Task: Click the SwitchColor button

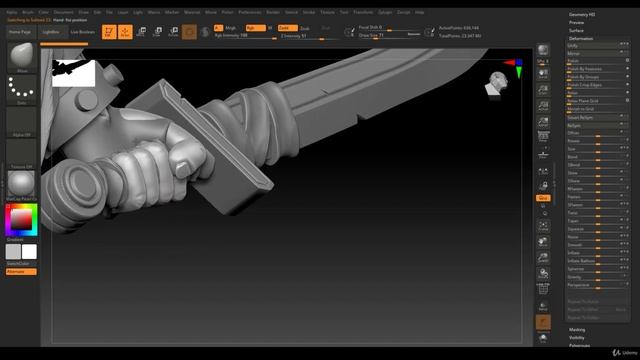Action: point(18,264)
